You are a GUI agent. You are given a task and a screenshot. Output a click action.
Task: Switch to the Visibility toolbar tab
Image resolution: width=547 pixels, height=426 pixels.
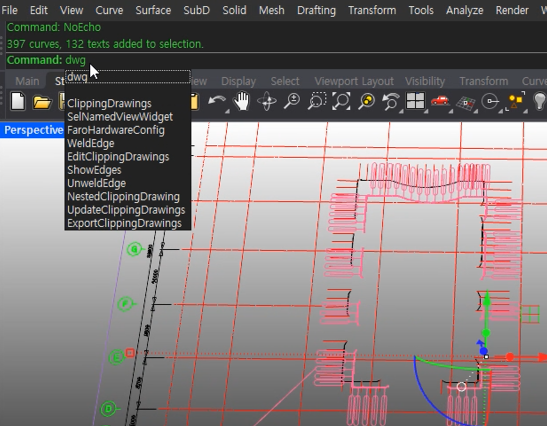(x=425, y=82)
